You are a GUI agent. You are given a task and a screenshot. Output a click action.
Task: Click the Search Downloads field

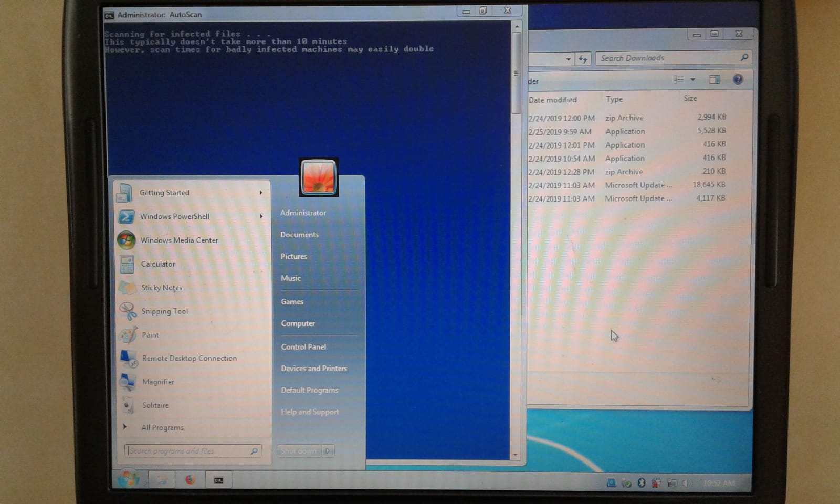point(673,58)
